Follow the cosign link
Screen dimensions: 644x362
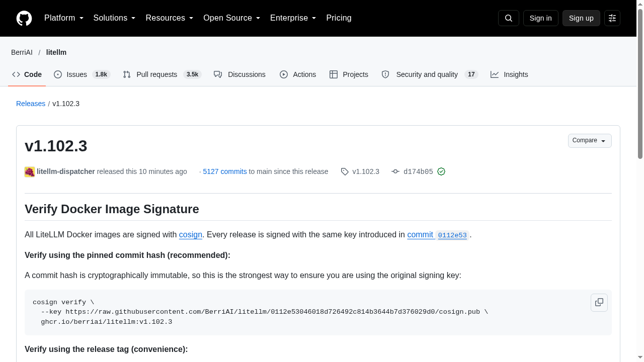pos(191,235)
